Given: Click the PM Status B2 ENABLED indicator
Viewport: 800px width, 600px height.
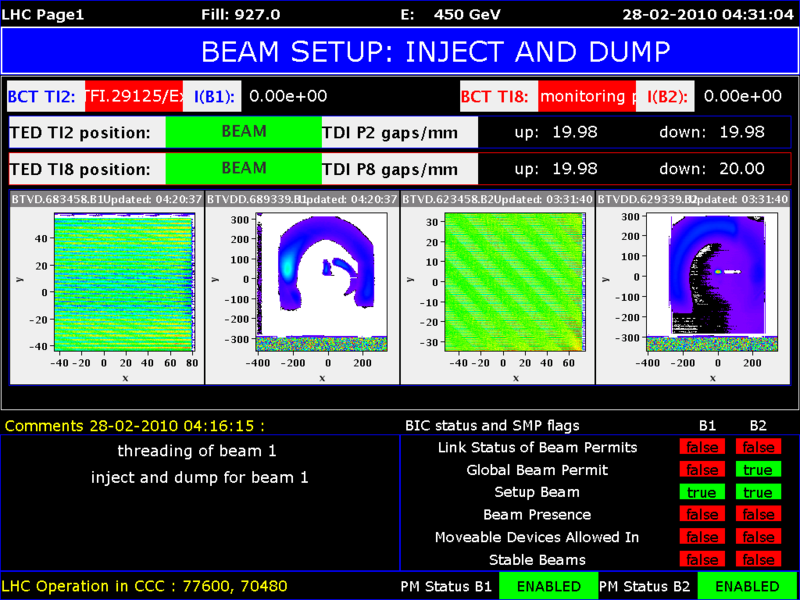Looking at the screenshot, I should coord(747,586).
